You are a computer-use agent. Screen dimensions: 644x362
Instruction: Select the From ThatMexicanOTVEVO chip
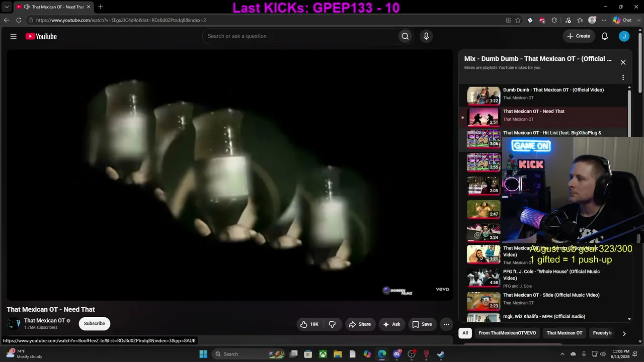point(507,333)
